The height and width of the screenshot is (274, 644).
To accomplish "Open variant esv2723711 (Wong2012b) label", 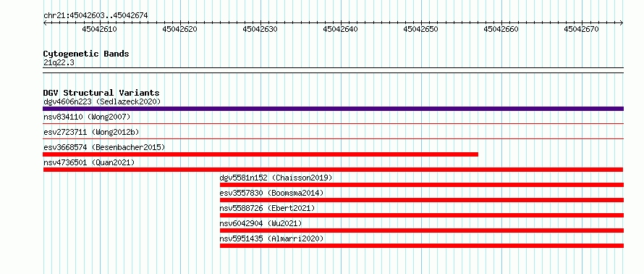I will [91, 132].
